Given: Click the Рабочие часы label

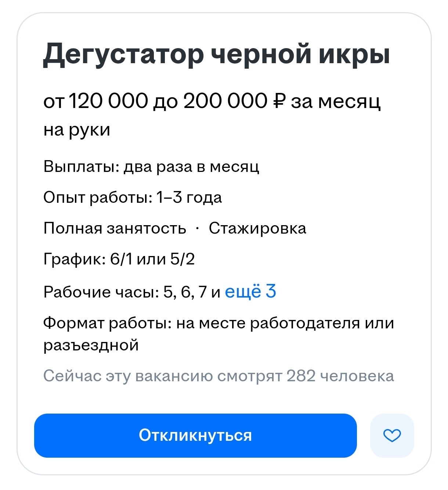Looking at the screenshot, I should pyautogui.click(x=101, y=292).
